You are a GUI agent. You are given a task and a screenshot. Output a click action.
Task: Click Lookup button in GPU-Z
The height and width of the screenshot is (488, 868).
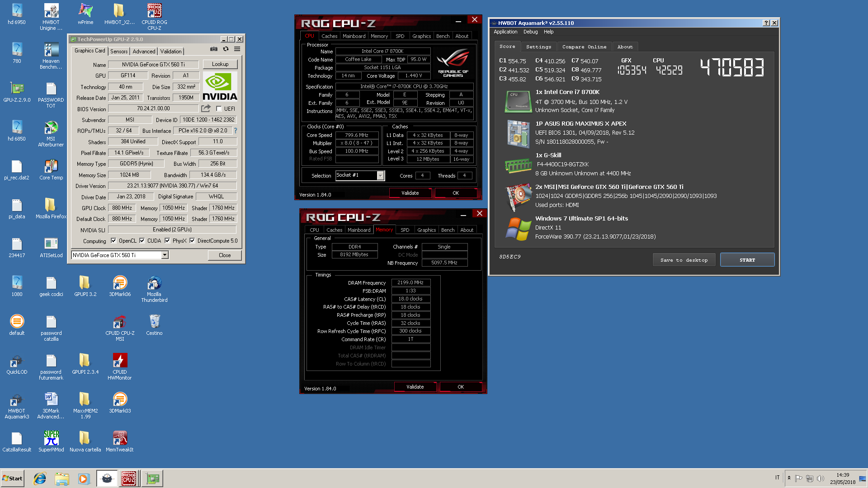point(220,64)
